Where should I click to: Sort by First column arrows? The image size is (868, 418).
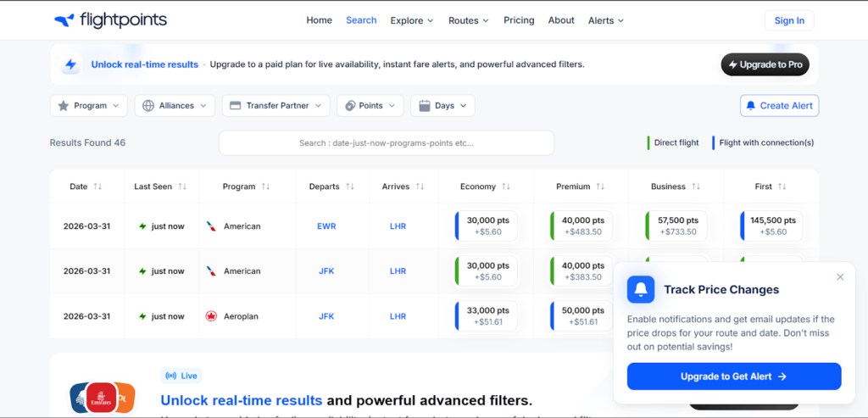click(x=782, y=187)
